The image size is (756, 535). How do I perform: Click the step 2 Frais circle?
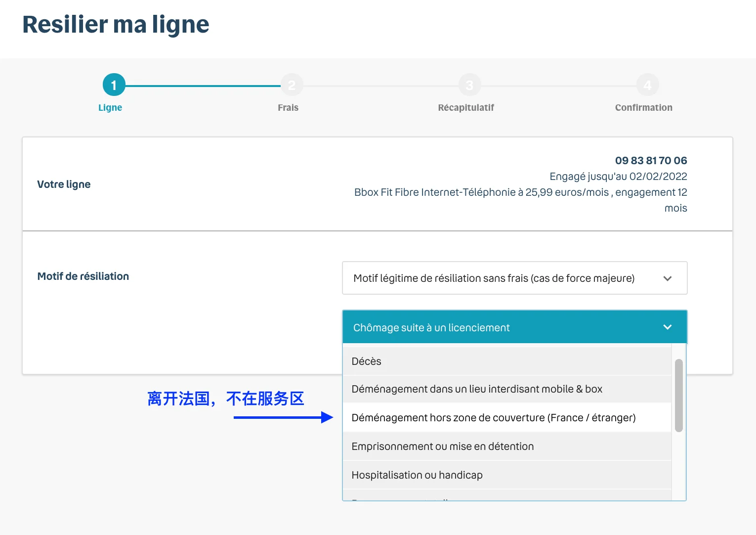pyautogui.click(x=292, y=85)
